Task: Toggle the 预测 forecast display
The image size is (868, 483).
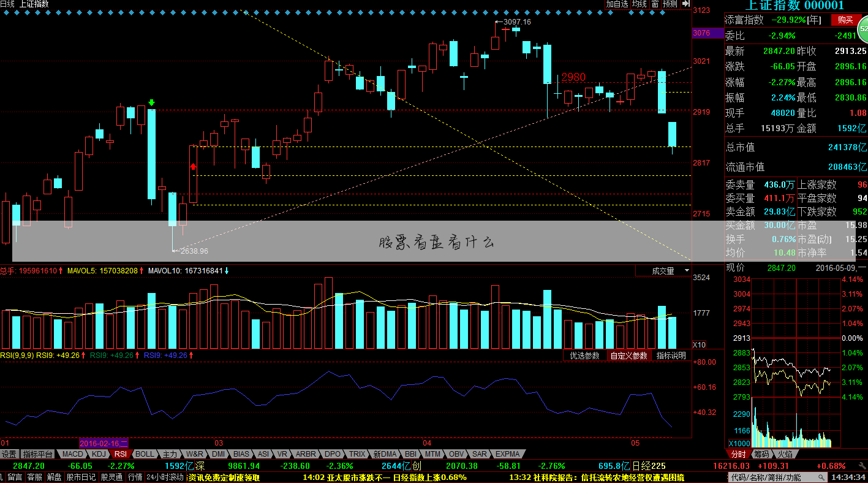Action: click(670, 4)
